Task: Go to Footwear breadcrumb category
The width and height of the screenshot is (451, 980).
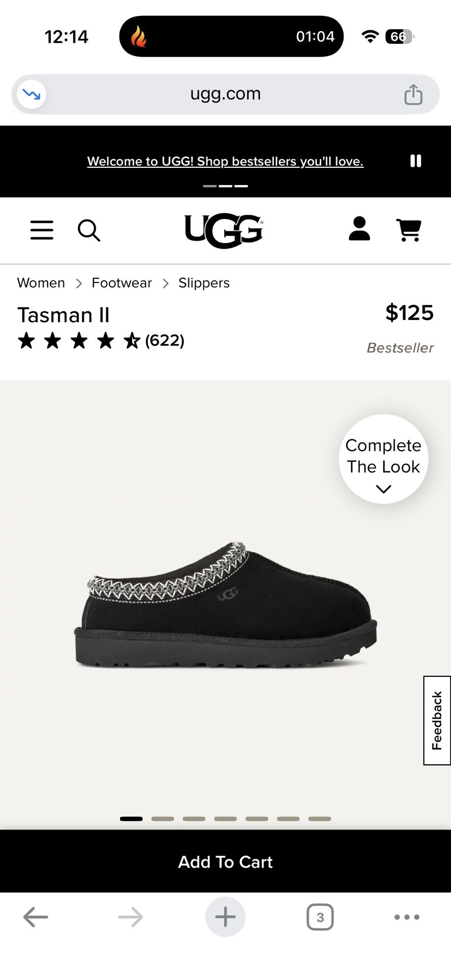Action: click(122, 283)
